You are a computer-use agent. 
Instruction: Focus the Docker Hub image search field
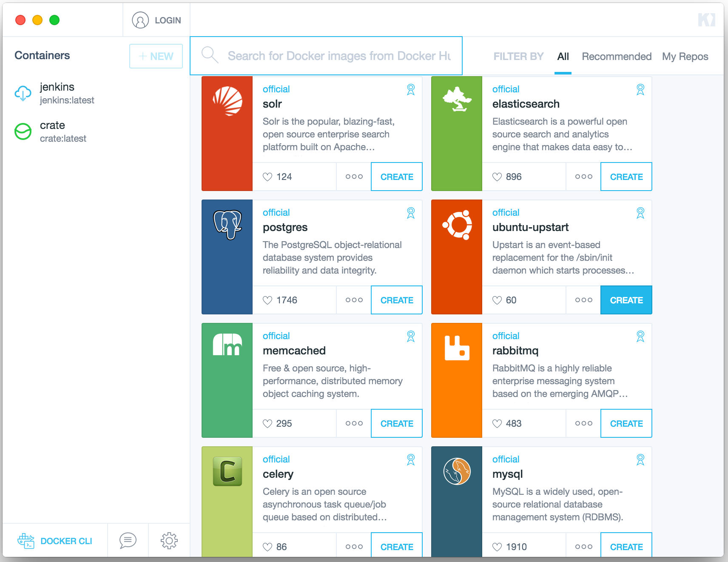coord(326,56)
